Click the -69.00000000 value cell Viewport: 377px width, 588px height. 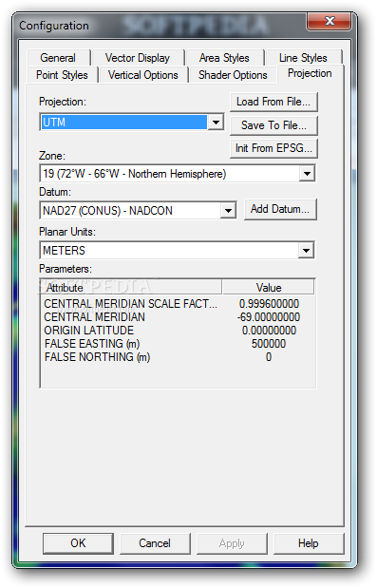(269, 317)
